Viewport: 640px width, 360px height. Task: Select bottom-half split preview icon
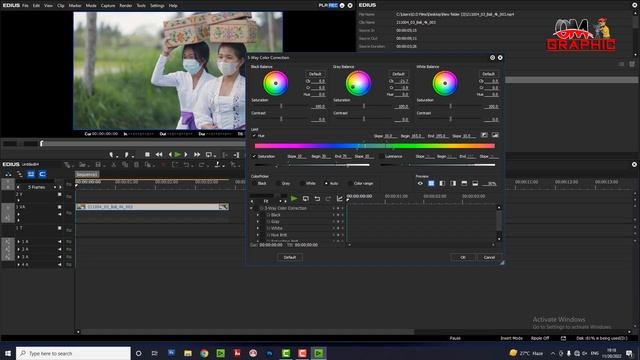click(x=475, y=183)
